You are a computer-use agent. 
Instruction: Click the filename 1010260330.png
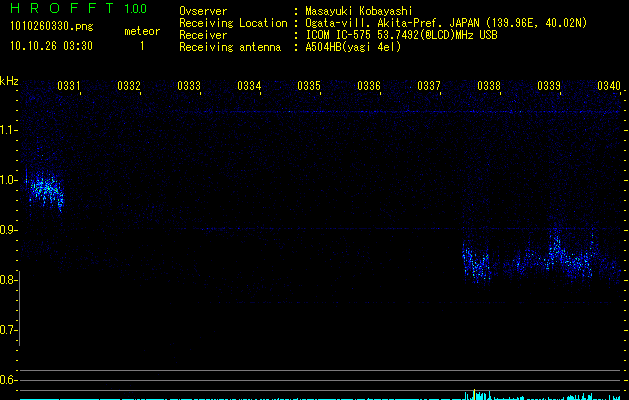click(x=52, y=26)
